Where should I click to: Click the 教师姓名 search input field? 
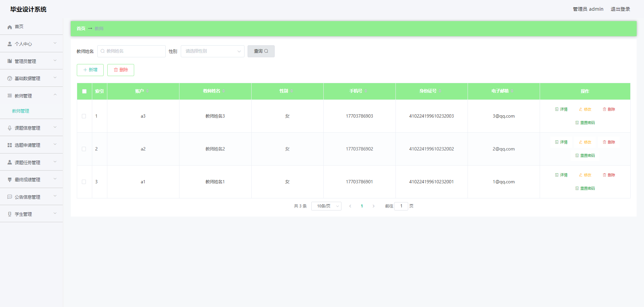[131, 51]
